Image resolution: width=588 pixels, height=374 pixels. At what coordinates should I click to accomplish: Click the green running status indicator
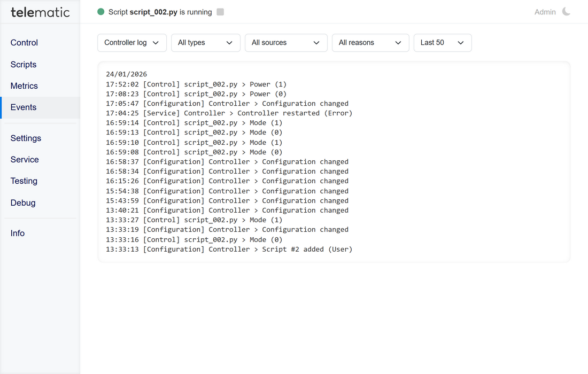(x=101, y=12)
